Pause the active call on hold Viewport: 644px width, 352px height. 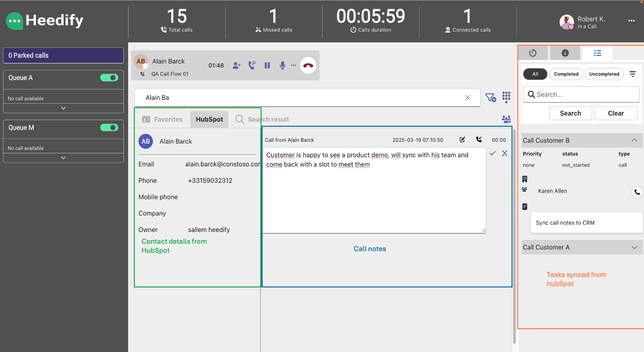[x=267, y=66]
